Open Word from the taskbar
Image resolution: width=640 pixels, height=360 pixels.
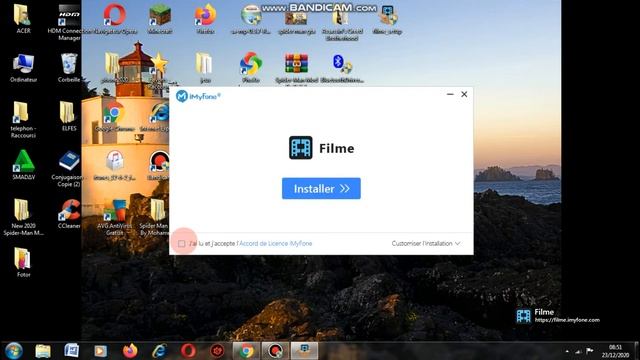[71, 351]
